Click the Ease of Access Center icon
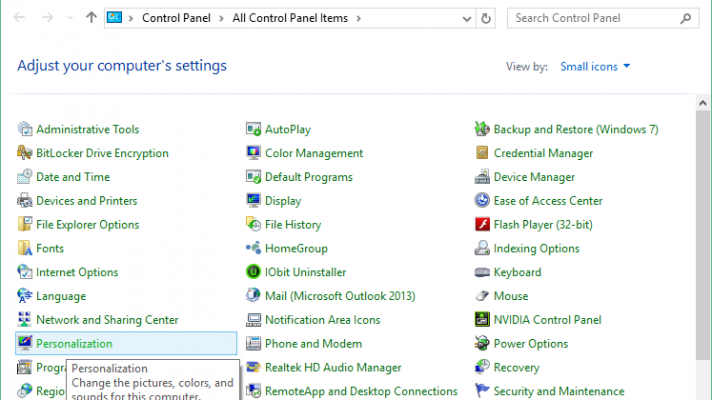 click(483, 201)
